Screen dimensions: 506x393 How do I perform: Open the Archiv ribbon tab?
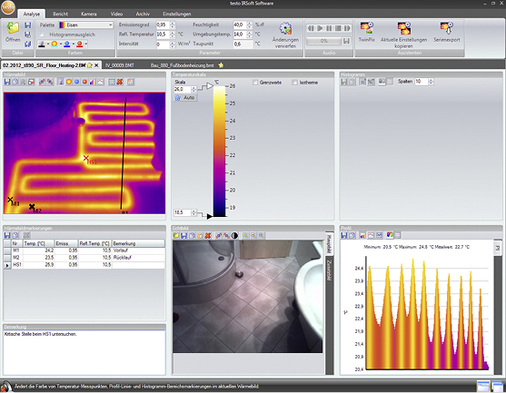[x=142, y=14]
